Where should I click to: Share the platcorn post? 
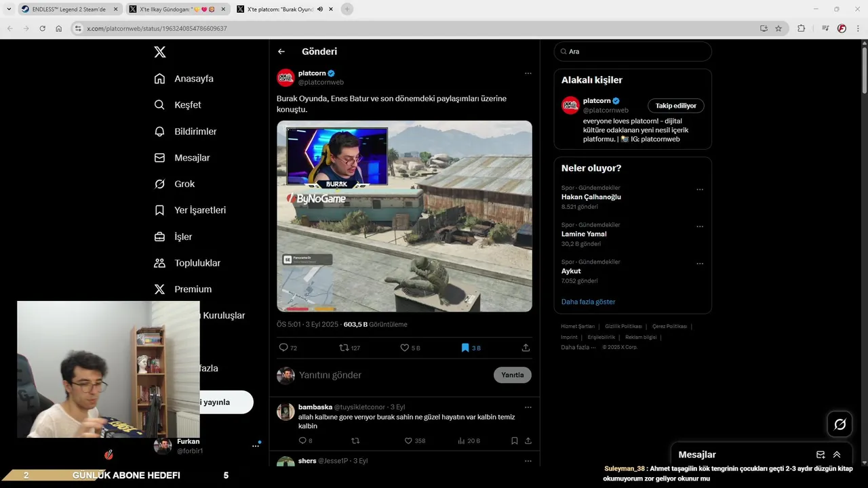(x=526, y=348)
